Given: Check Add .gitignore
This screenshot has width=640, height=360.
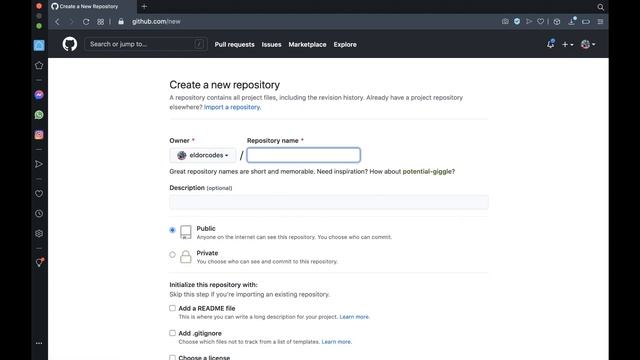Looking at the screenshot, I should click(x=172, y=333).
